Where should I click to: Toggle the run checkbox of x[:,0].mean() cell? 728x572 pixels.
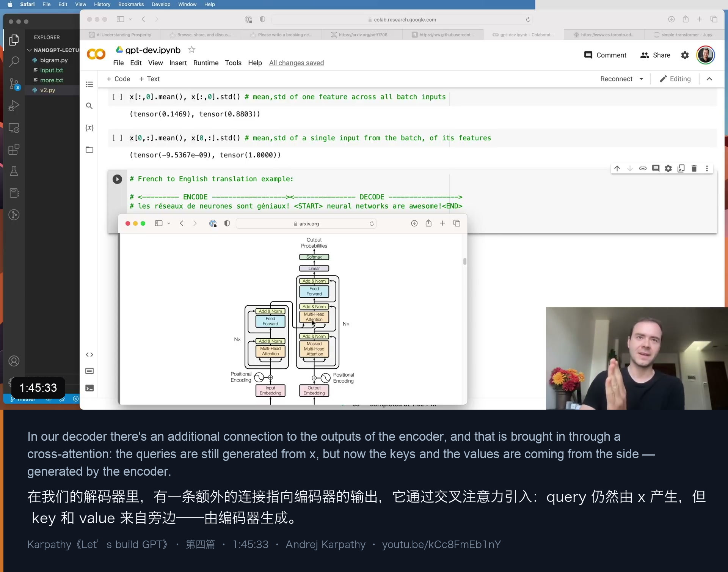[117, 97]
